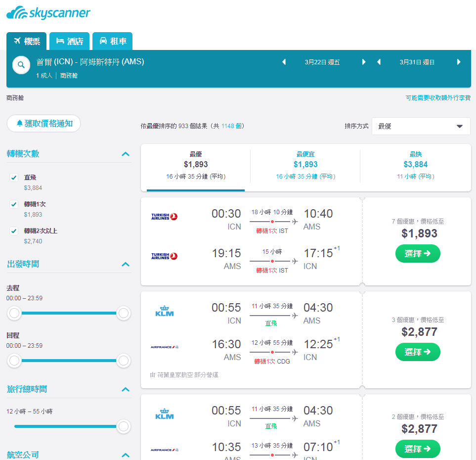Viewport: 476px width, 460px height.
Task: Collapse the 出發時間 section
Action: click(x=126, y=264)
